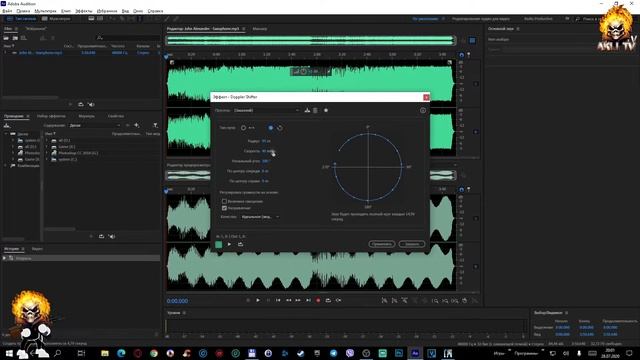Select the straight line path type radio button
This screenshot has height=360, width=640.
tap(243, 128)
